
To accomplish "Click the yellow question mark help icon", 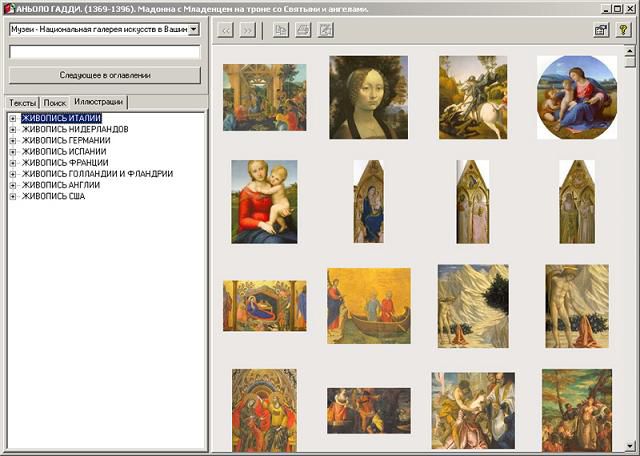I will click(623, 30).
